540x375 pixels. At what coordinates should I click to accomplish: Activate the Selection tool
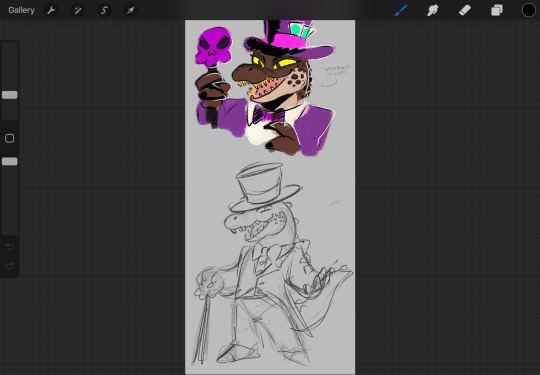click(x=104, y=10)
